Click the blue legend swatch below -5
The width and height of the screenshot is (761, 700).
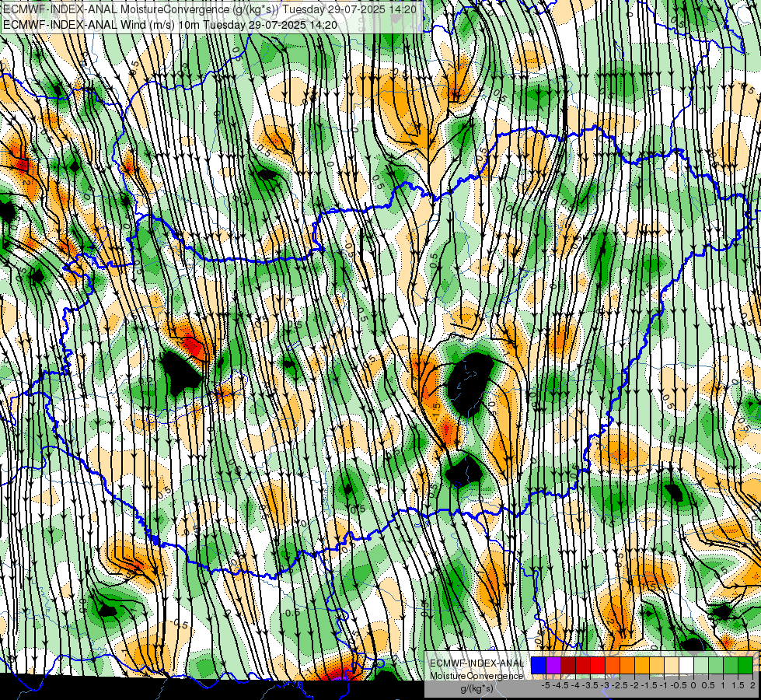539,665
